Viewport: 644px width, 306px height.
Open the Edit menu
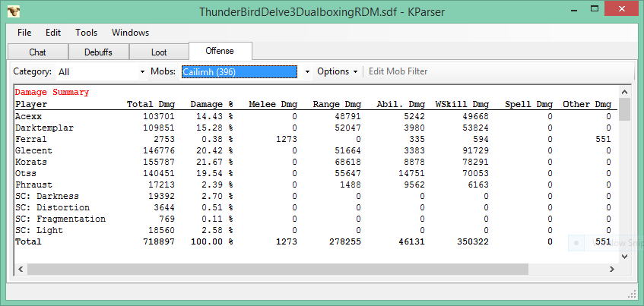click(53, 33)
